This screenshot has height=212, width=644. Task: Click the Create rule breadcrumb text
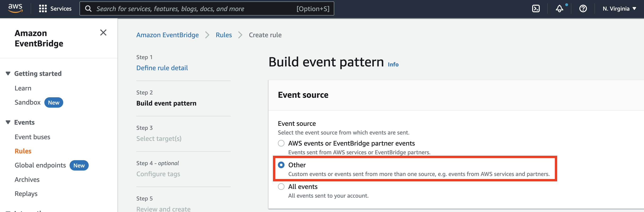[x=265, y=35]
